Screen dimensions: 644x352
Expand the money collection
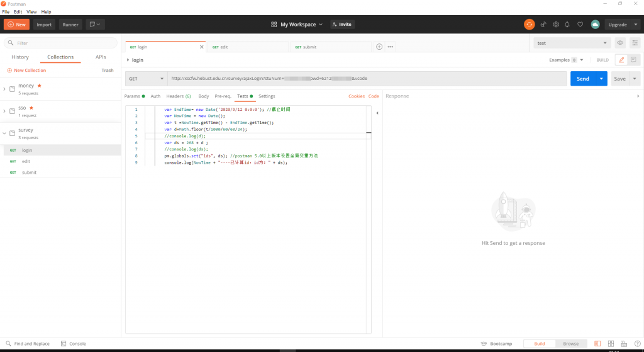point(4,89)
